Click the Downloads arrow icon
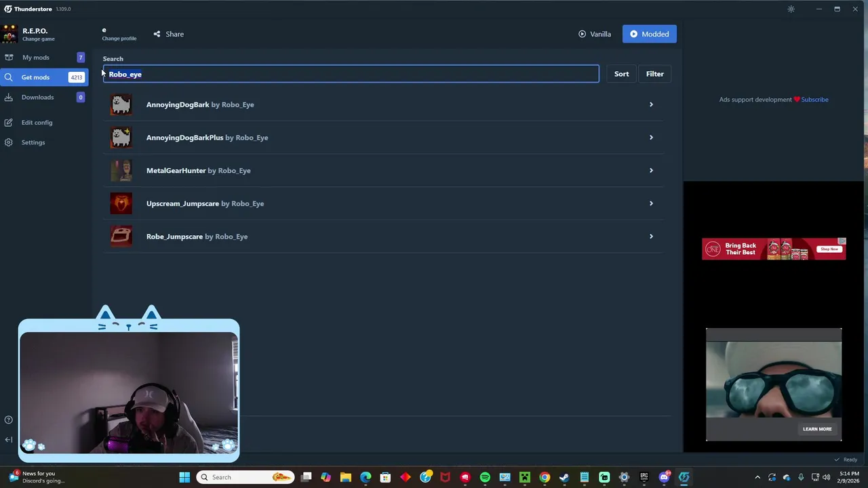Image resolution: width=868 pixels, height=488 pixels. tap(9, 97)
